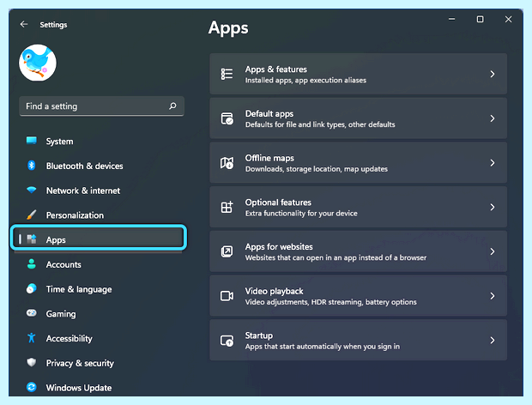This screenshot has height=405, width=532.
Task: Go to Gaming settings
Action: click(x=61, y=314)
